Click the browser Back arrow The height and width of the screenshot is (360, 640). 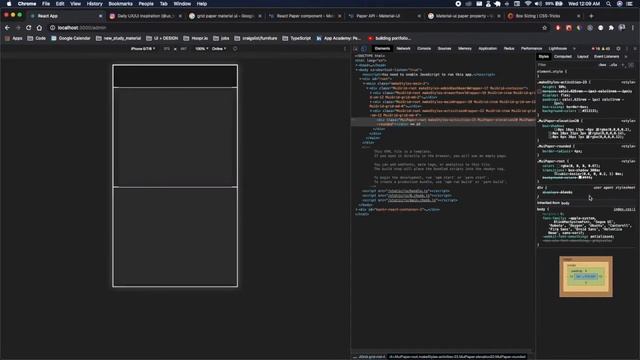[x=7, y=28]
